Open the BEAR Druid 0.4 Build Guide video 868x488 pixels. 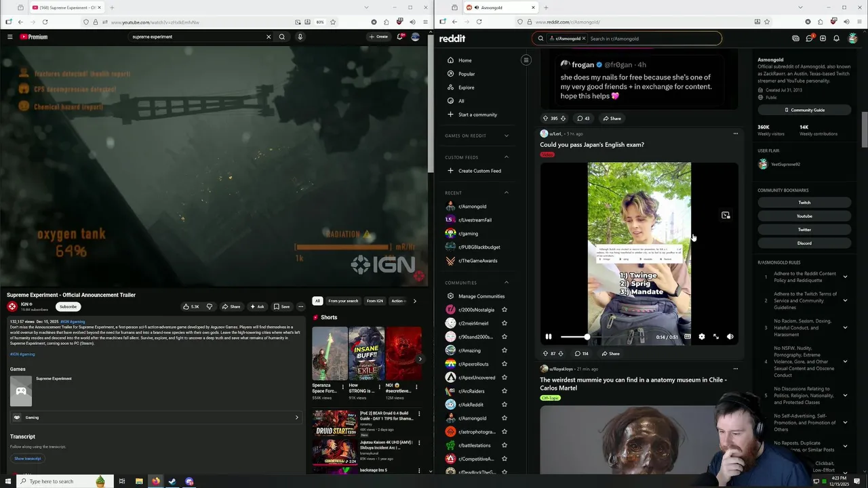(334, 422)
